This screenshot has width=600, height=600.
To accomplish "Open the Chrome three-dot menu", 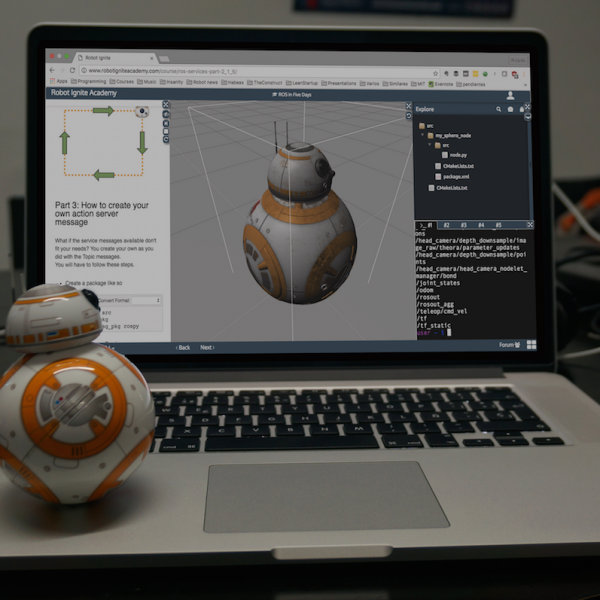I will click(x=524, y=74).
